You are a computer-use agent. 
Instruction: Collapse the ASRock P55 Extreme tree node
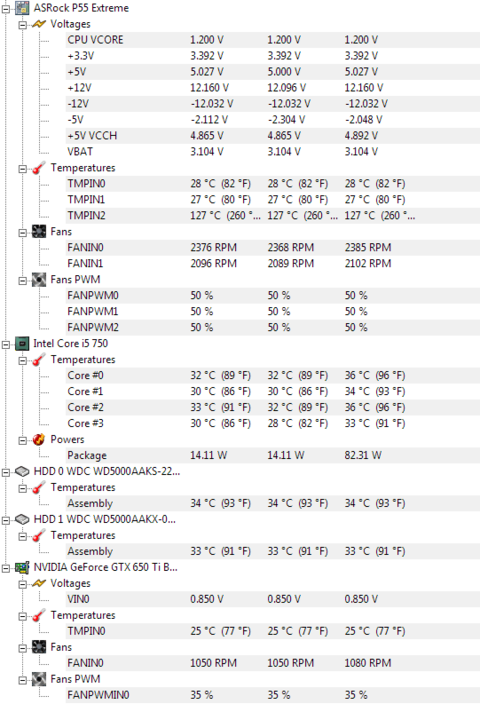pyautogui.click(x=6, y=9)
